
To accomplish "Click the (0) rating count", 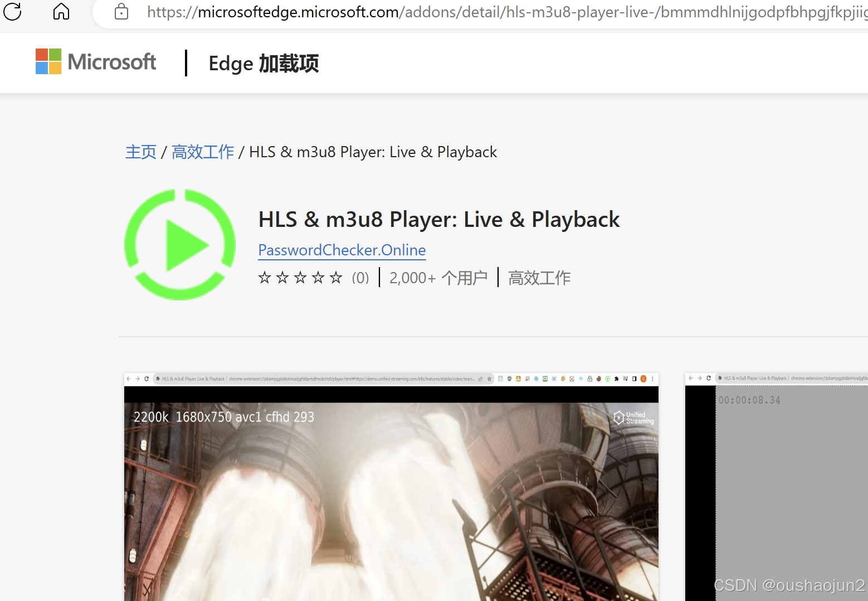I will [360, 278].
